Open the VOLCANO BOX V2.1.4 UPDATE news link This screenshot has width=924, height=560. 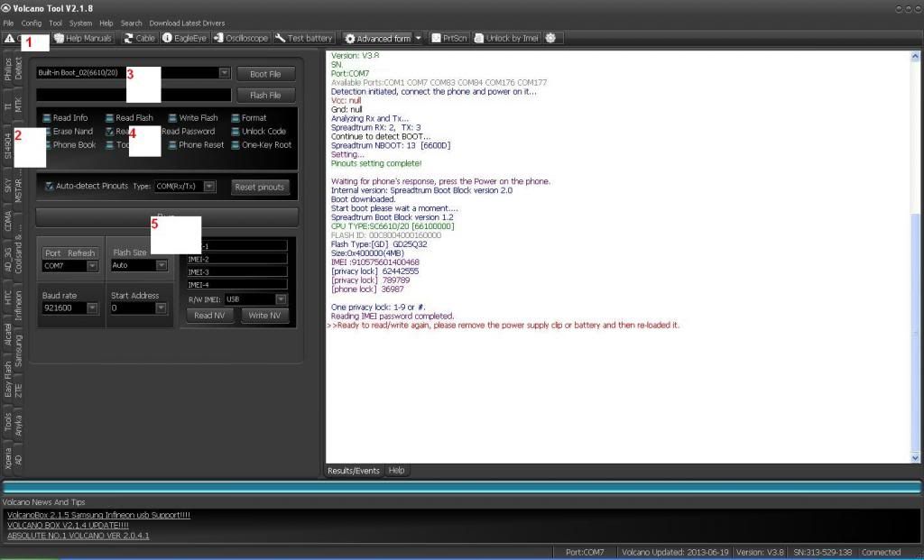68,525
